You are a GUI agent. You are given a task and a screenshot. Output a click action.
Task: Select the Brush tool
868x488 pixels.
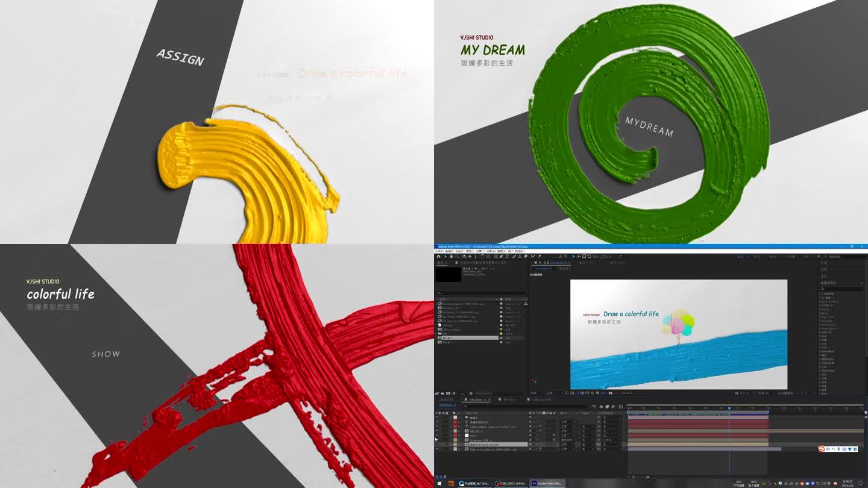[x=514, y=256]
